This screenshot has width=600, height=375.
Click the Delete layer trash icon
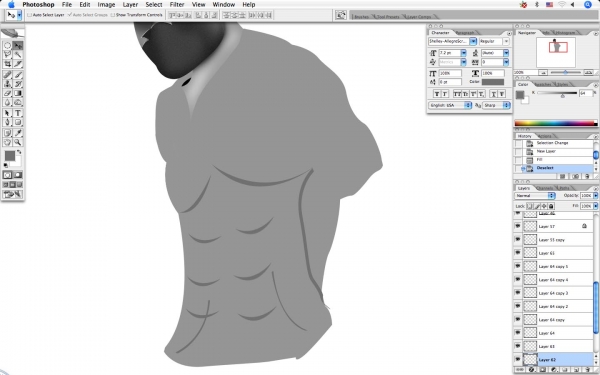pyautogui.click(x=587, y=370)
